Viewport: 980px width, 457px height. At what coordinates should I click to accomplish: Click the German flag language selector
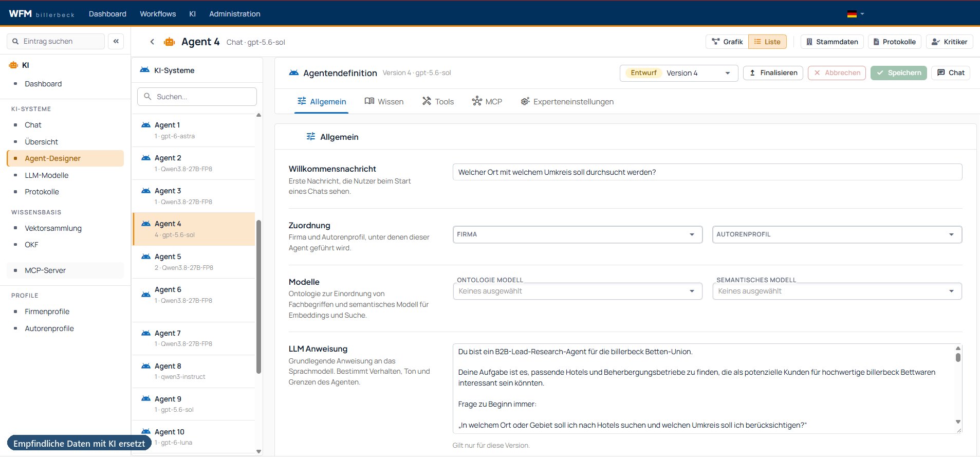pyautogui.click(x=856, y=14)
